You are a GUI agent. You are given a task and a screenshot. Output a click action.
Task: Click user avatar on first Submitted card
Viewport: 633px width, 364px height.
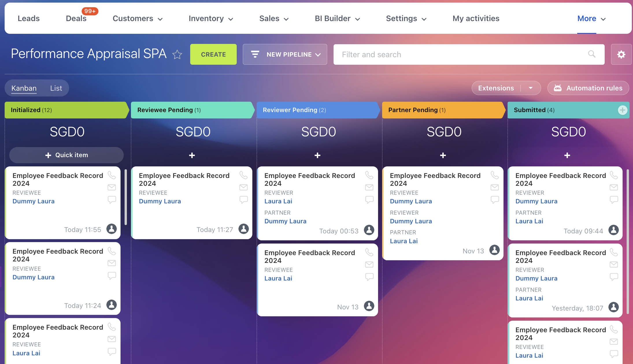tap(613, 230)
